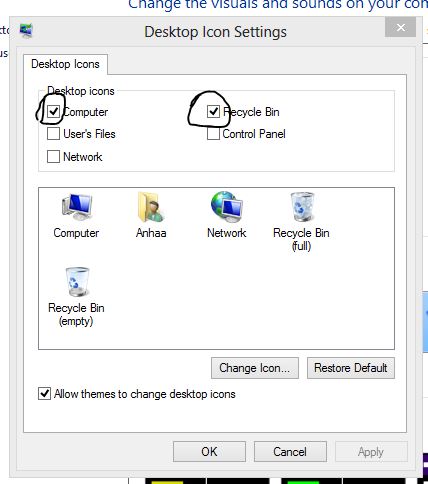Click the Cancel button
Image resolution: width=428 pixels, height=484 pixels.
(290, 452)
